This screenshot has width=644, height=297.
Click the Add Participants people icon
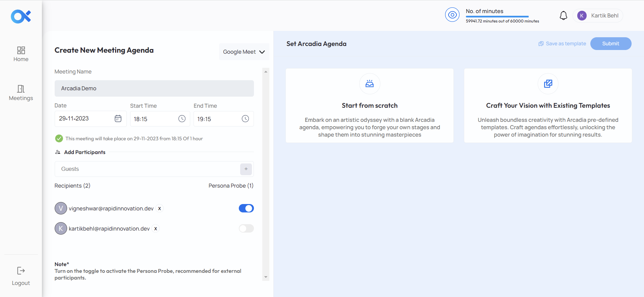point(58,152)
